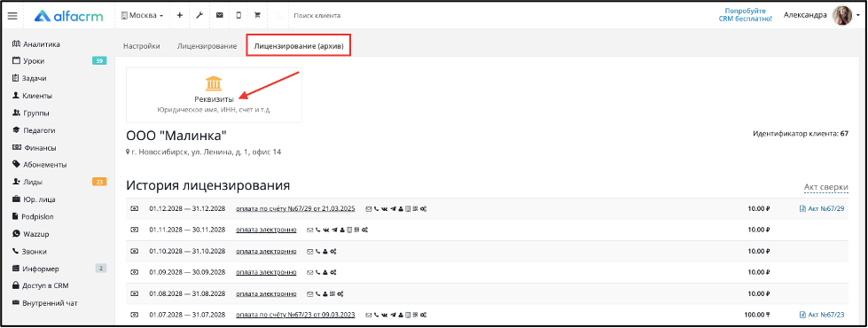The image size is (868, 328).
Task: Click payment icon beside 01.12.2028 row
Action: point(134,208)
